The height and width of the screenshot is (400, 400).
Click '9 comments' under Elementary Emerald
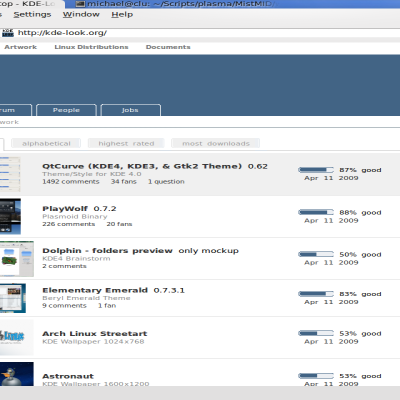(64, 306)
